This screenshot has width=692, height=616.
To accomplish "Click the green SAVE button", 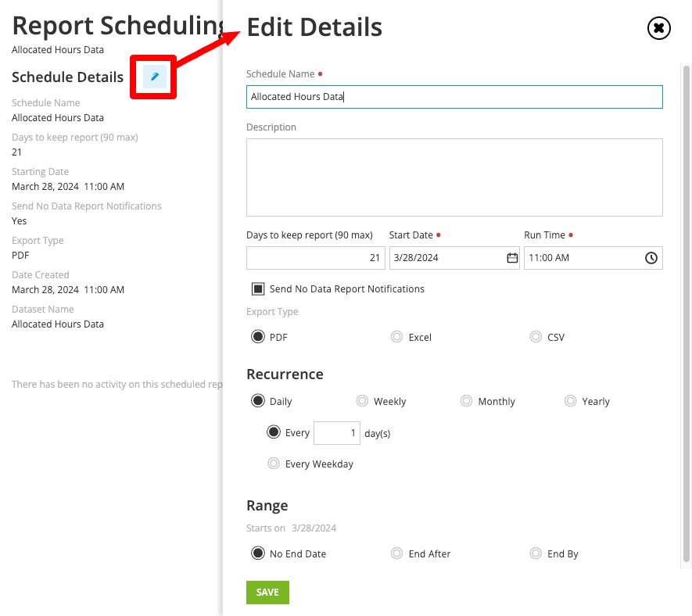I will point(267,593).
